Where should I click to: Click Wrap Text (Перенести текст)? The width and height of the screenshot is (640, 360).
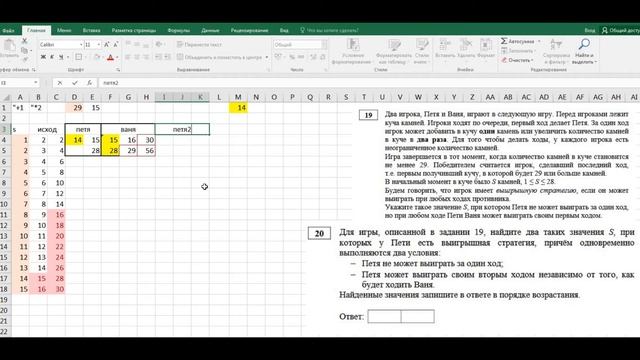coord(200,44)
